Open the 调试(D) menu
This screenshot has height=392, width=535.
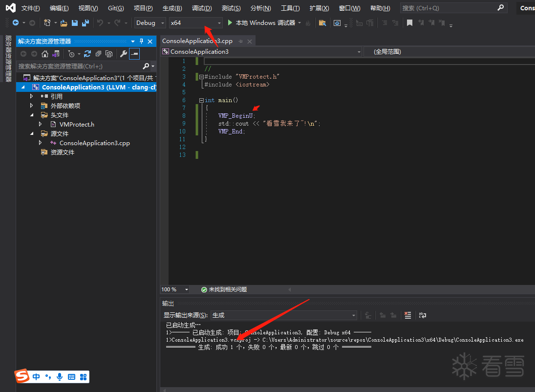coord(202,8)
